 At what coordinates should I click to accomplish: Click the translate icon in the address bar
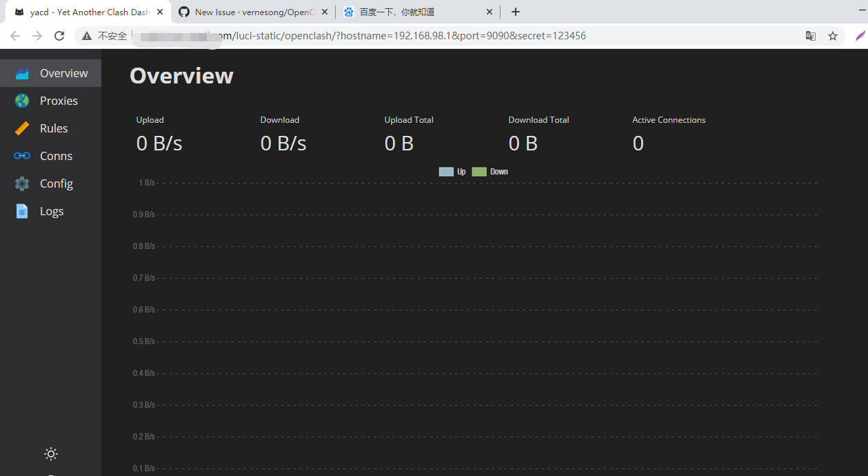pyautogui.click(x=811, y=35)
